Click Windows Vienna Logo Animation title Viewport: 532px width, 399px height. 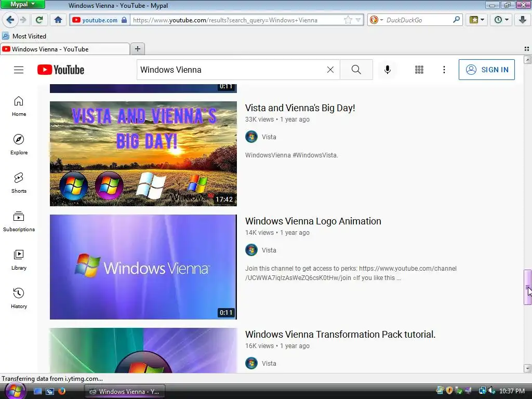pos(313,221)
